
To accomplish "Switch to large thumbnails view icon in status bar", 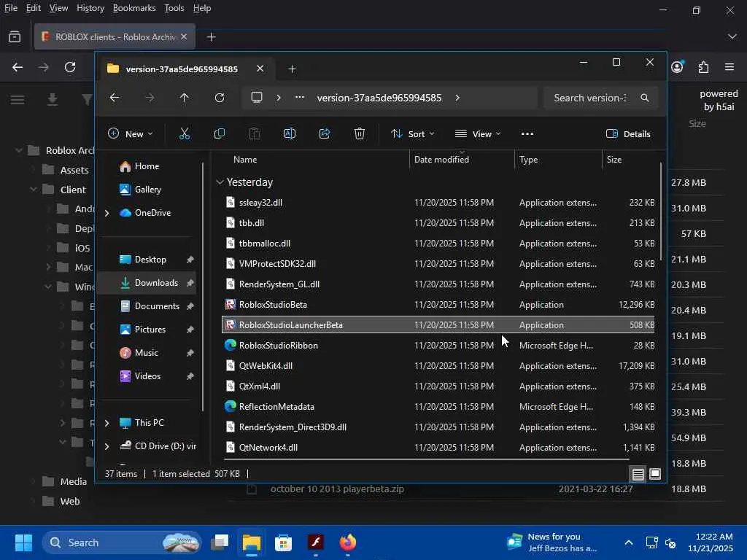I will pos(655,474).
